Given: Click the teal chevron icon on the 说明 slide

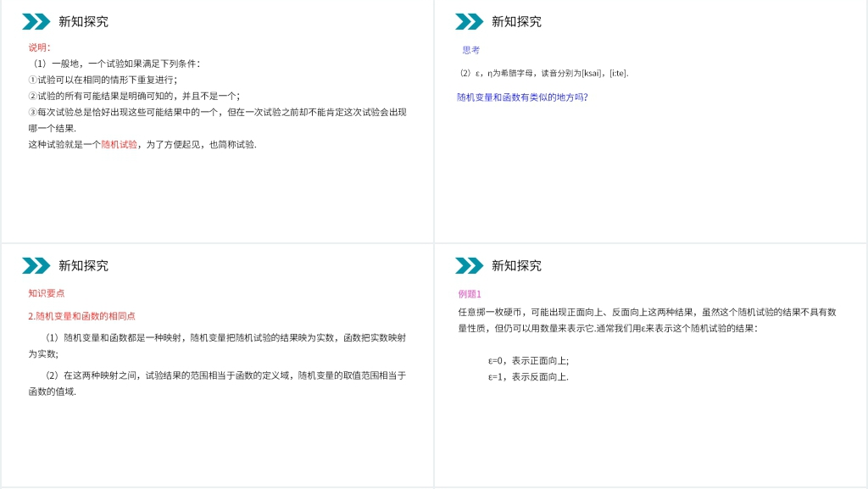Looking at the screenshot, I should [x=36, y=22].
